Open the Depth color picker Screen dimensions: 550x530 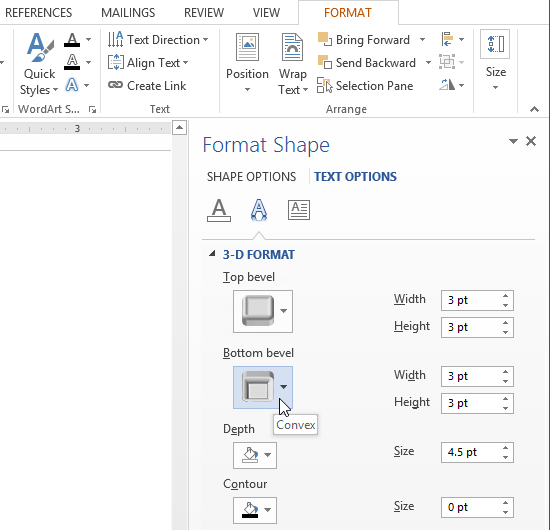tap(255, 455)
